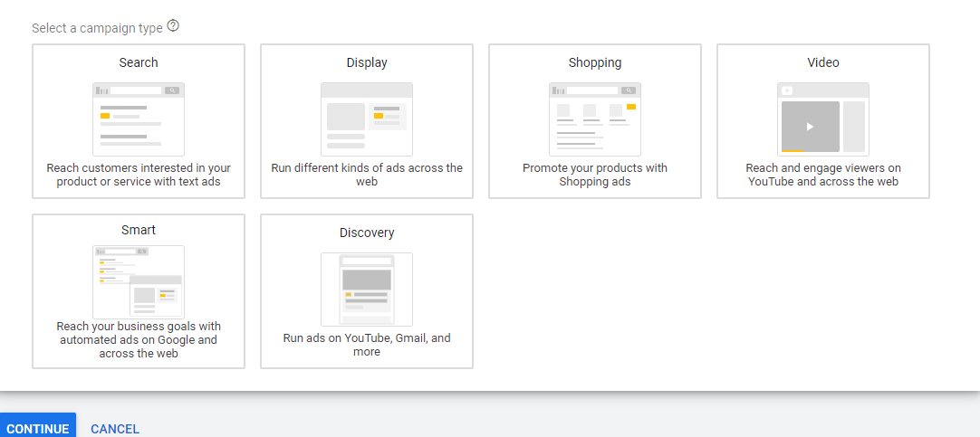The image size is (980, 437).
Task: Choose the Display card title
Action: [x=367, y=62]
